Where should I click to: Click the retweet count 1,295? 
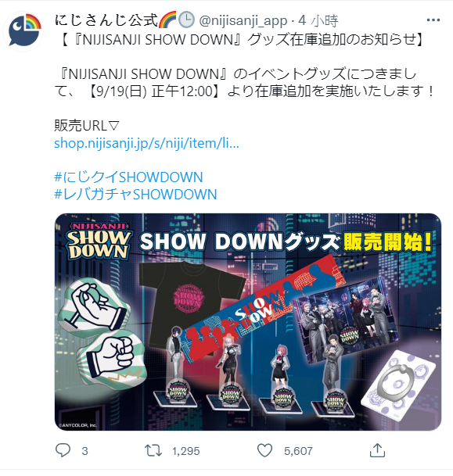(x=186, y=451)
